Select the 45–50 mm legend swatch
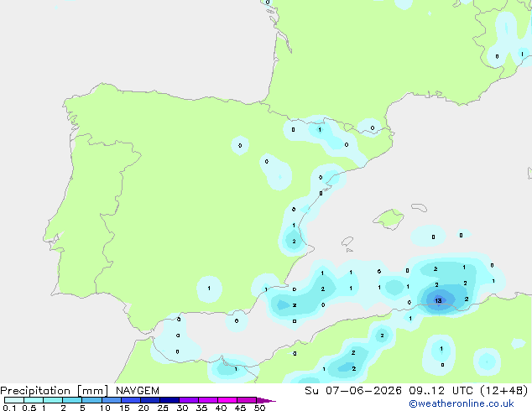This screenshot has width=532, height=411. pos(247,400)
